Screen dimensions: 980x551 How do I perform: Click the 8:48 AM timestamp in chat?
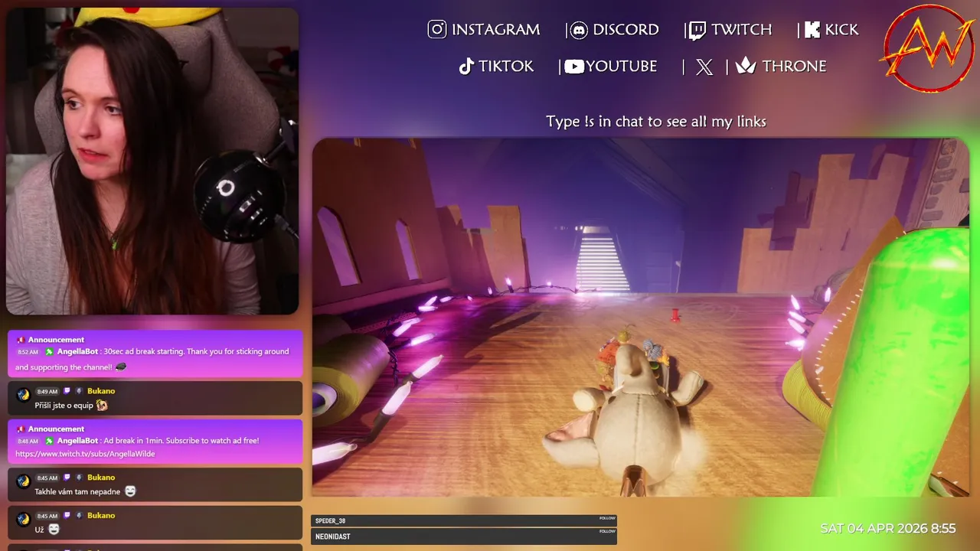28,442
